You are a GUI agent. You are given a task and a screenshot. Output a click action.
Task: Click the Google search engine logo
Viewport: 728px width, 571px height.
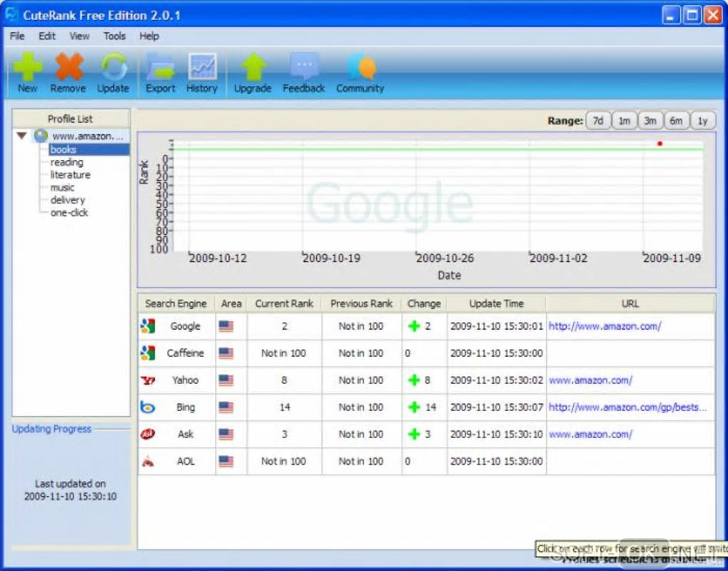point(148,326)
